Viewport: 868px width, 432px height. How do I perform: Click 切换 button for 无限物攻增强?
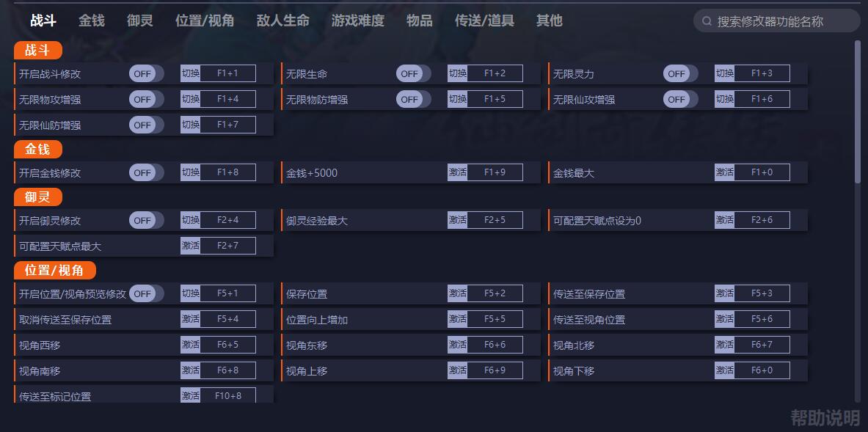pyautogui.click(x=190, y=99)
